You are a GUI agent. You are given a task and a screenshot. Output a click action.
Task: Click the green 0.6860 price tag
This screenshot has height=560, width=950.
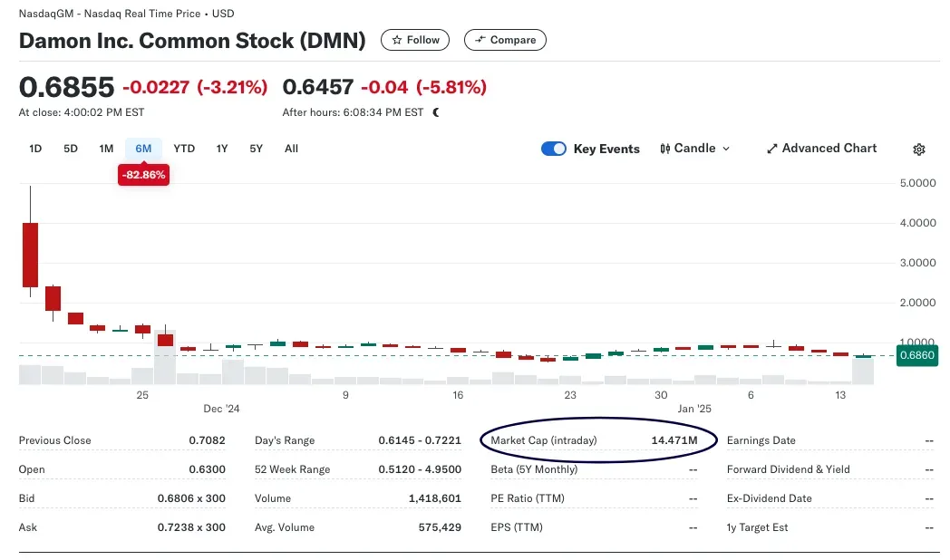[917, 355]
